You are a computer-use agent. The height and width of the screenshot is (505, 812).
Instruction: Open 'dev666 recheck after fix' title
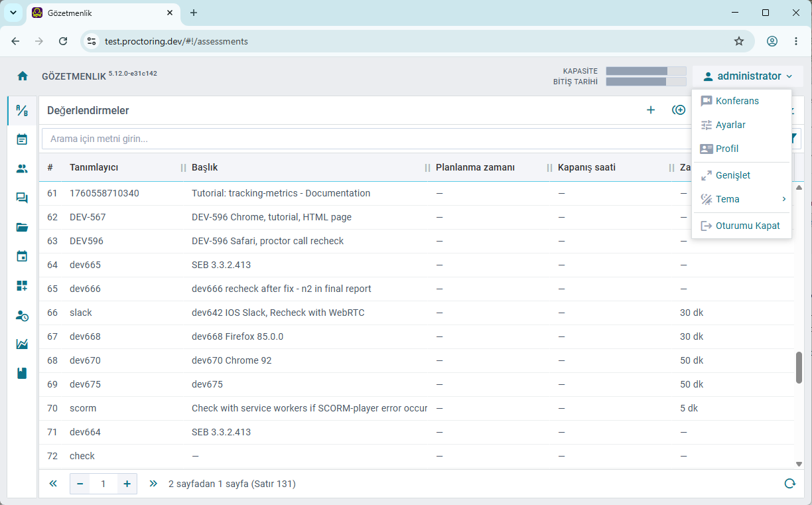tap(281, 289)
